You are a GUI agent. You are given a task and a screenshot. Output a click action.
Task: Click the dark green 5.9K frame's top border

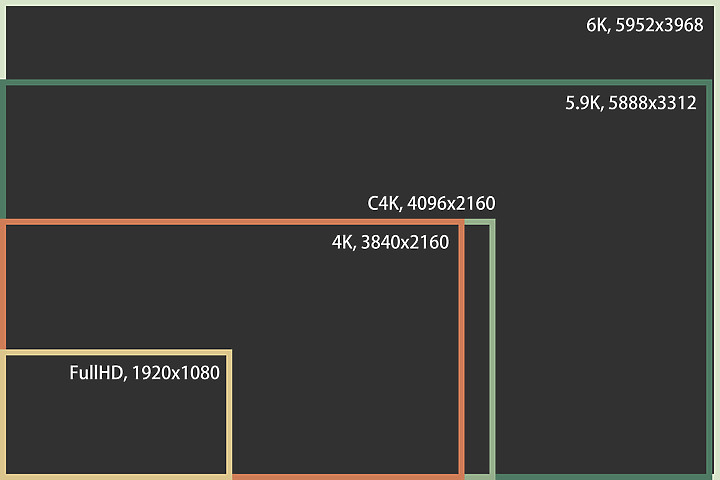(356, 83)
